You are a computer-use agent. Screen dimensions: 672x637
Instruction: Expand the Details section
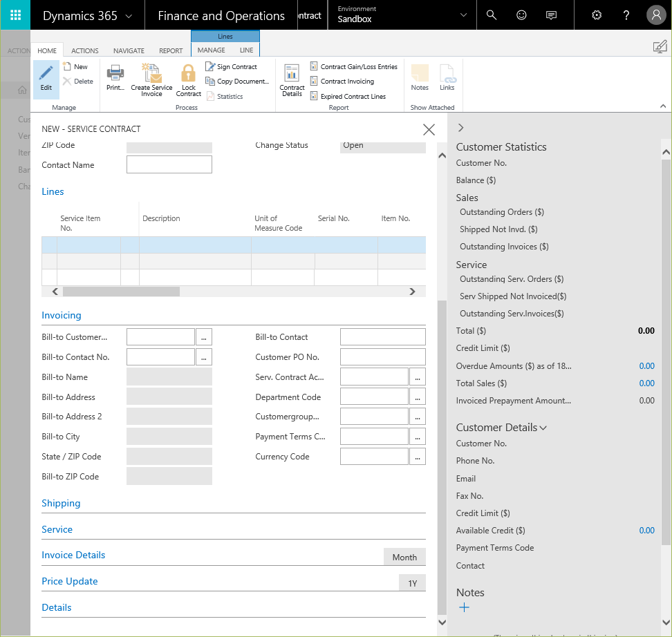click(57, 607)
